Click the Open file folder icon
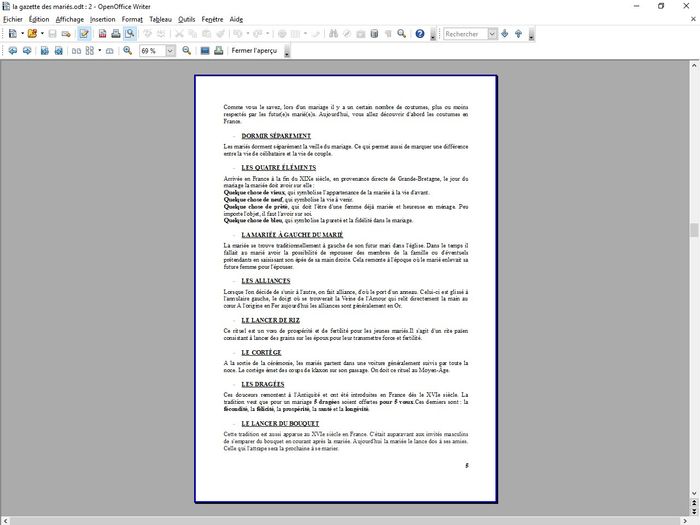The image size is (700, 525). pos(32,33)
